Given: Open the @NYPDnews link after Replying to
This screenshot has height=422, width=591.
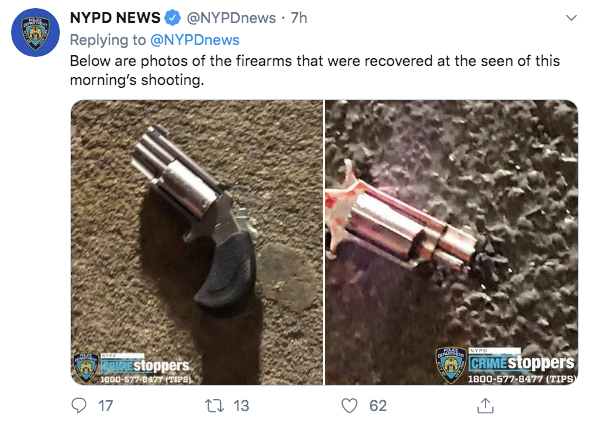Looking at the screenshot, I should [x=195, y=40].
